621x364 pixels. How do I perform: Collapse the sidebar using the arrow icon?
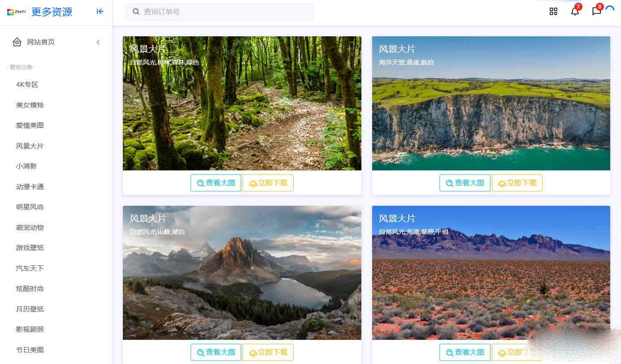[100, 12]
